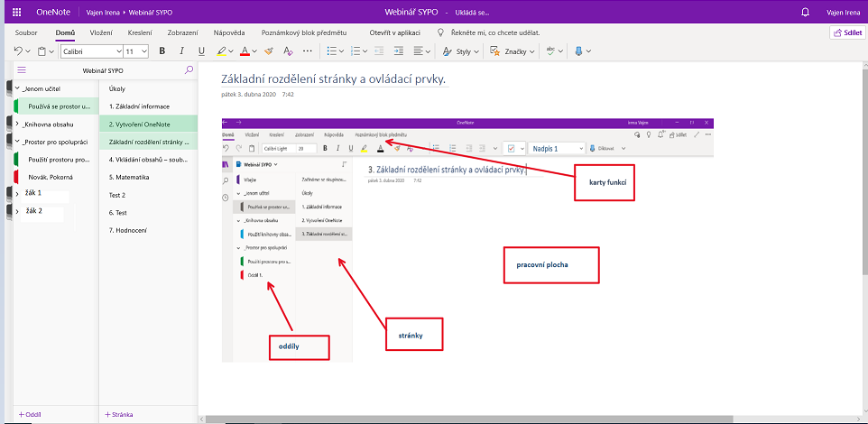Open the Soubor menu
This screenshot has height=424, width=868.
tap(26, 32)
